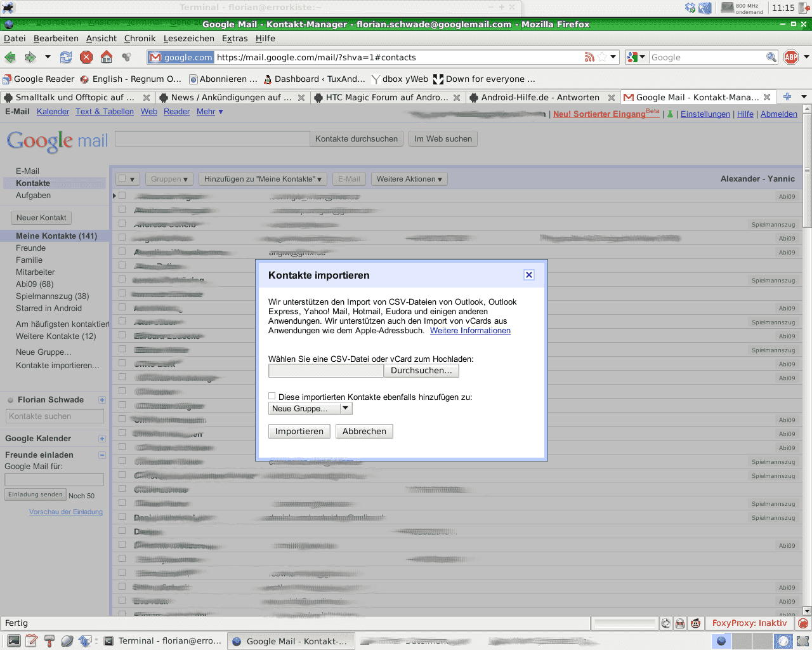This screenshot has height=650, width=812.
Task: Click the CPU frequency 800 MHz applet
Action: (742, 8)
